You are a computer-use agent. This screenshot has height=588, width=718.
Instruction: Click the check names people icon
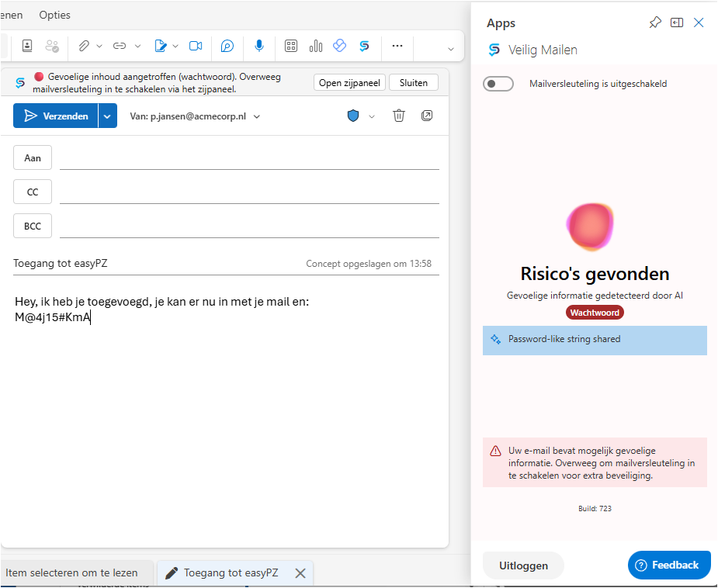[x=52, y=46]
